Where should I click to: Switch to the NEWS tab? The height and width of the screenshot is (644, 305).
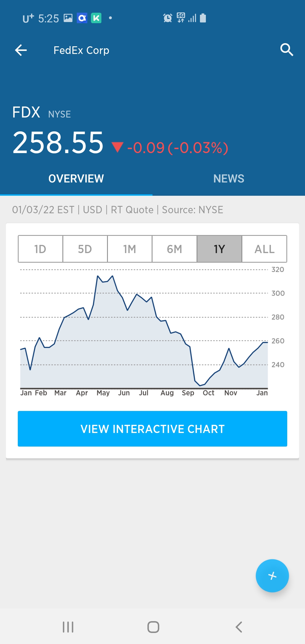(x=229, y=179)
